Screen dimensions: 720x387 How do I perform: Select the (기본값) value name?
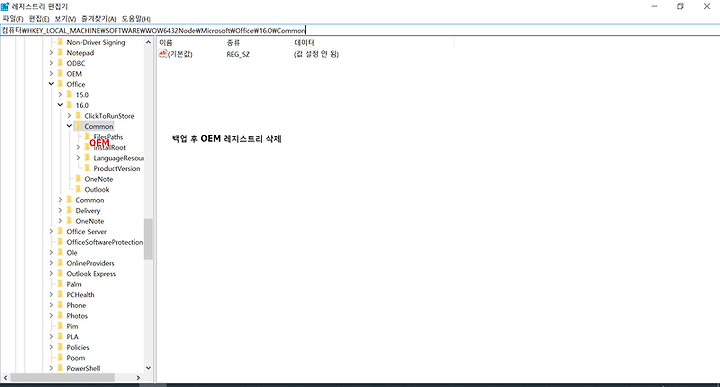point(180,54)
